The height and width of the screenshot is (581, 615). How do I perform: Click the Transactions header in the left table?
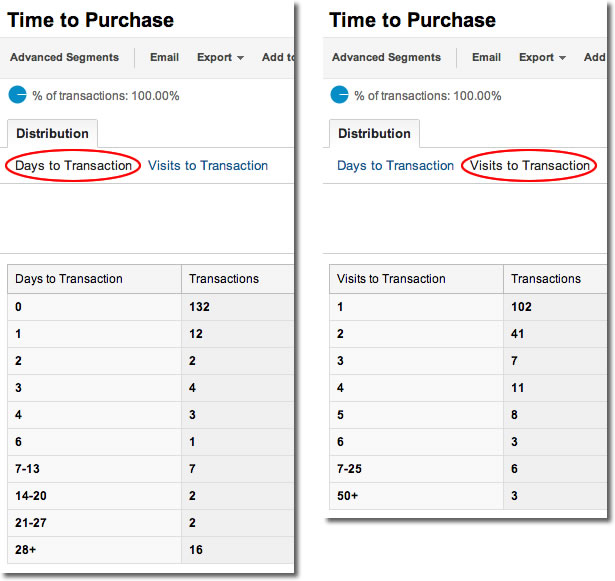[x=224, y=279]
